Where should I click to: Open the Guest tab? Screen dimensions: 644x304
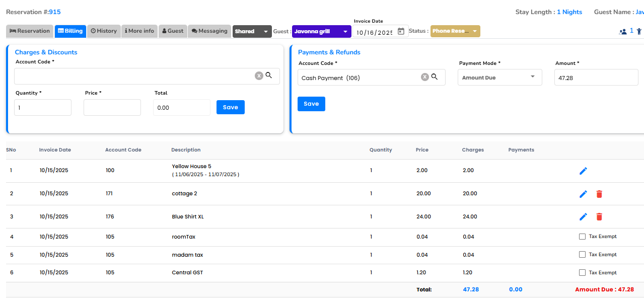[x=173, y=31]
